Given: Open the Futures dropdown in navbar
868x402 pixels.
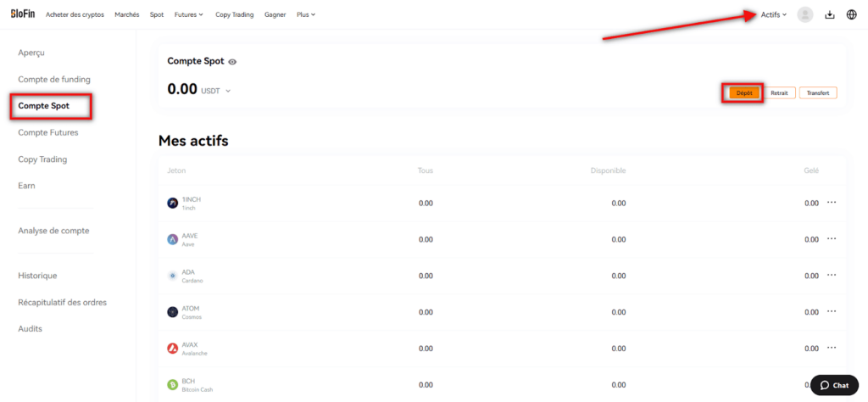Looking at the screenshot, I should [188, 14].
